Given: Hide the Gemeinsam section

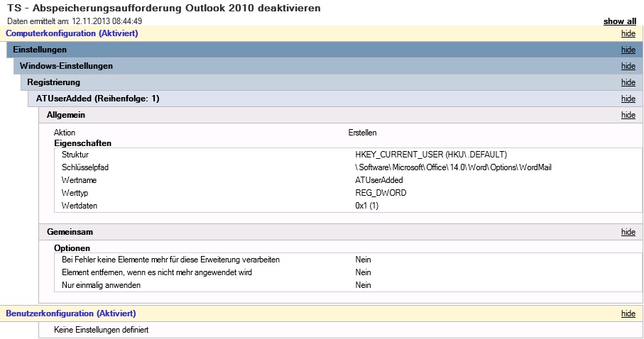Looking at the screenshot, I should (x=628, y=233).
